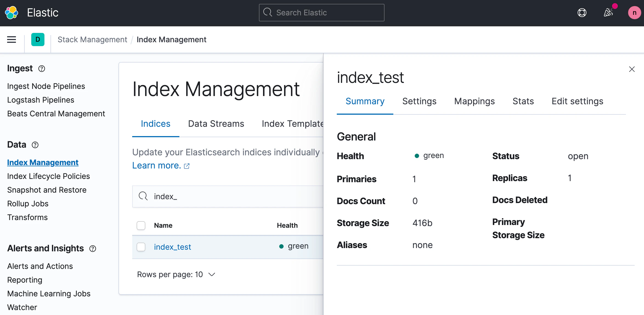Open the hamburger navigation menu
This screenshot has height=315, width=644.
[12, 40]
